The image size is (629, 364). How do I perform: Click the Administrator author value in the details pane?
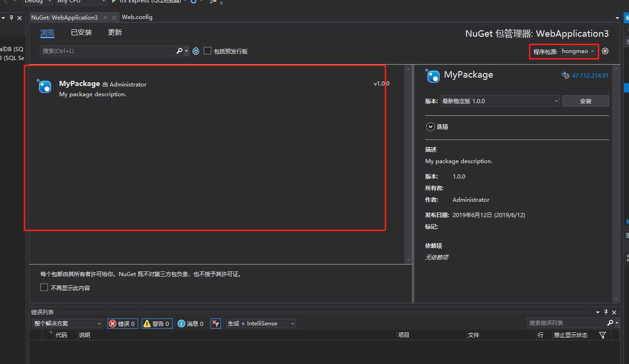coord(471,200)
